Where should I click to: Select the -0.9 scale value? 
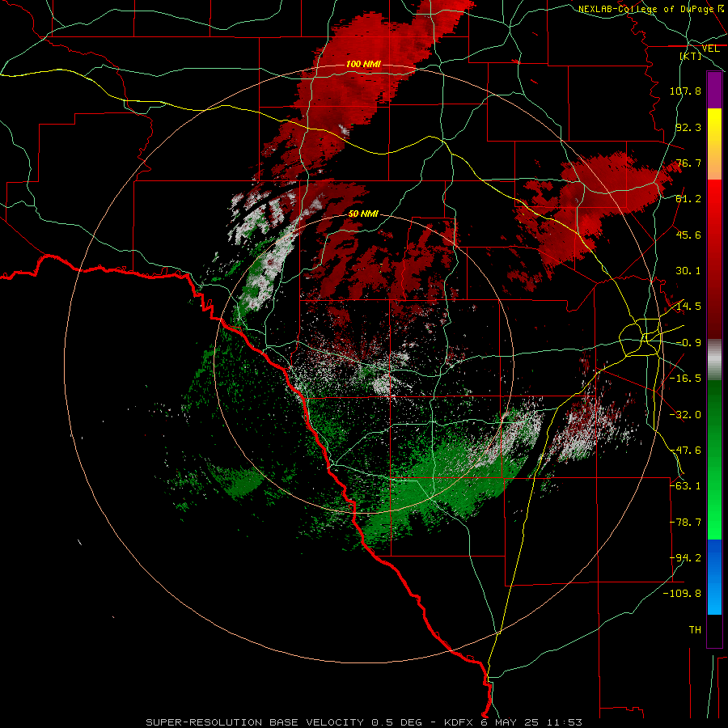[x=688, y=343]
